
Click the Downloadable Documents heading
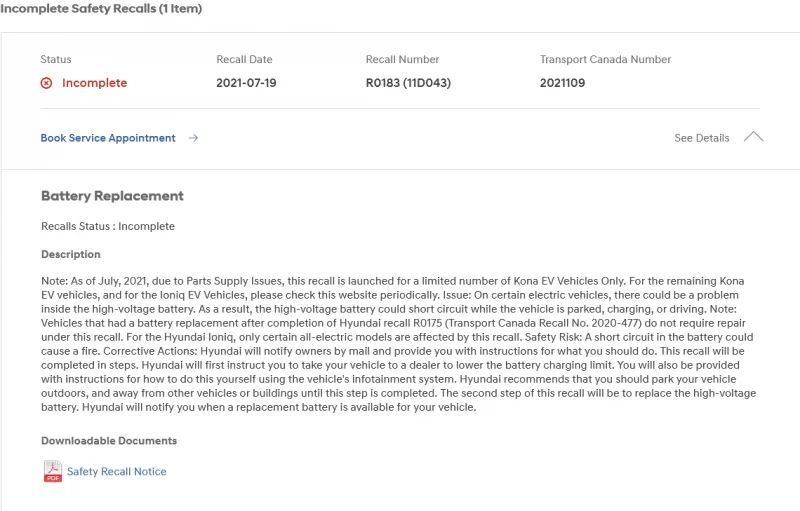[x=109, y=441]
